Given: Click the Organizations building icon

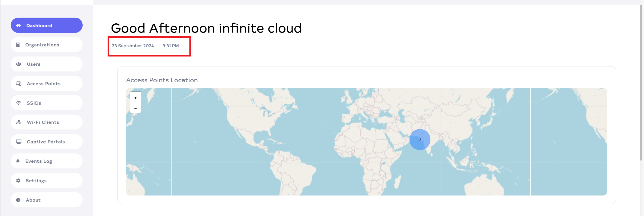Looking at the screenshot, I should [18, 45].
